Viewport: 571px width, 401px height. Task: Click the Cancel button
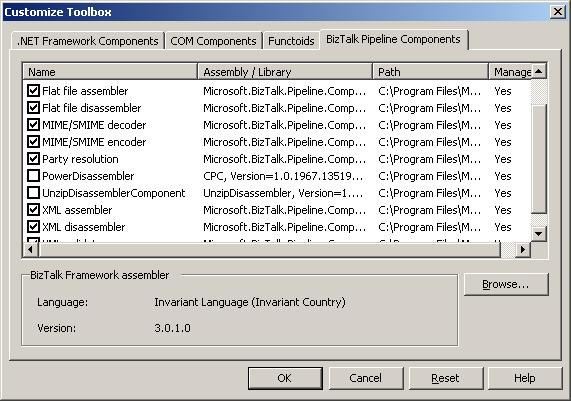[x=366, y=378]
